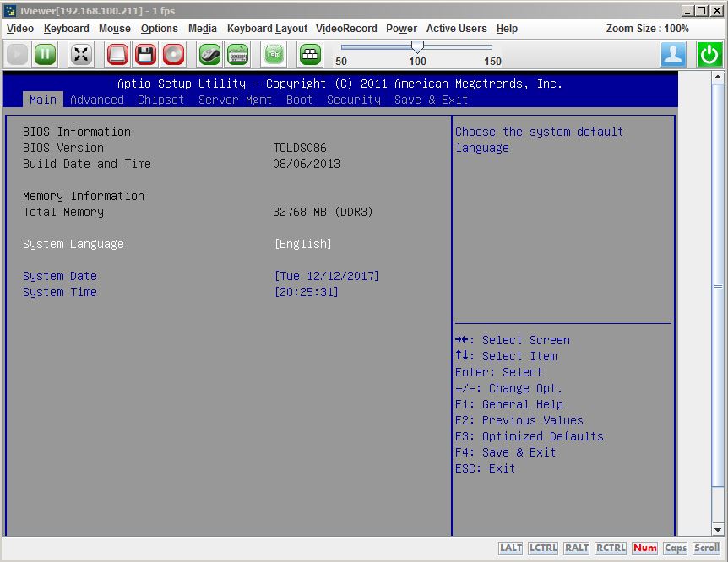
Task: Open hard disk redirection icon
Action: click(x=117, y=54)
